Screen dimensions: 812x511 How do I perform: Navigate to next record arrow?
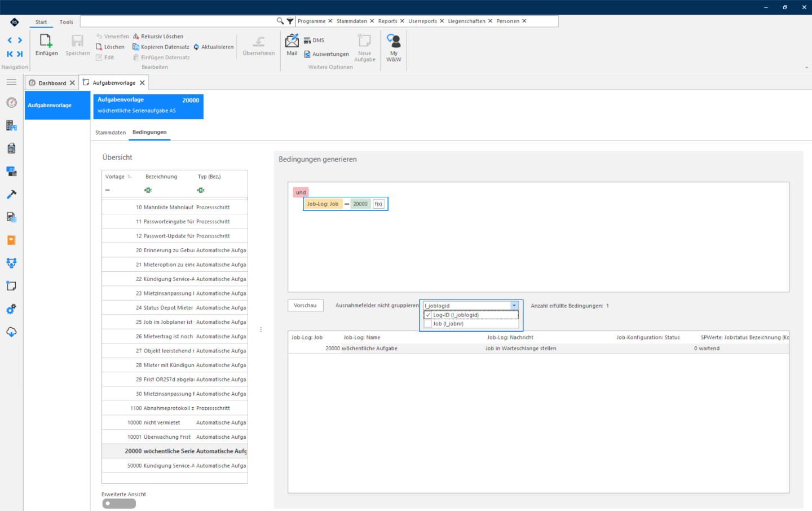point(20,40)
